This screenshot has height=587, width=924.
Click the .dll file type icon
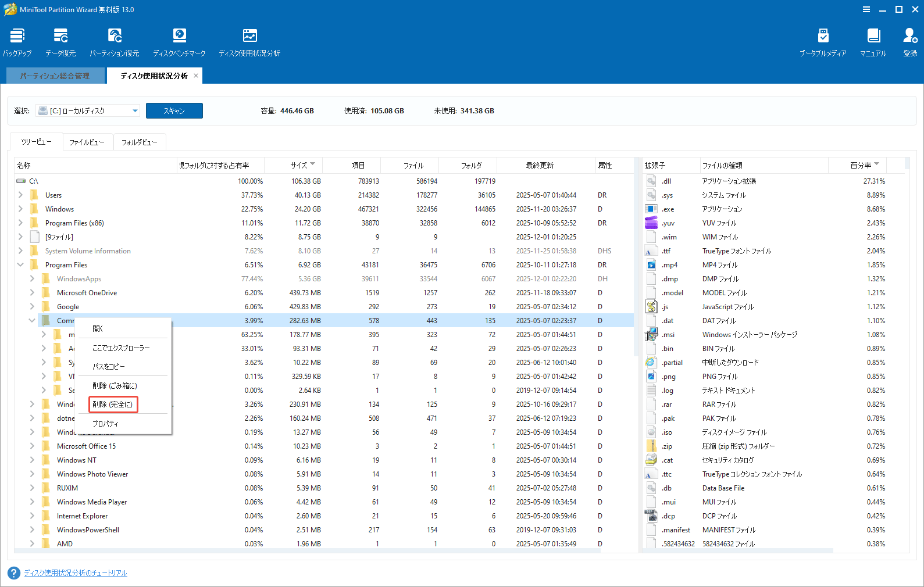pyautogui.click(x=651, y=181)
